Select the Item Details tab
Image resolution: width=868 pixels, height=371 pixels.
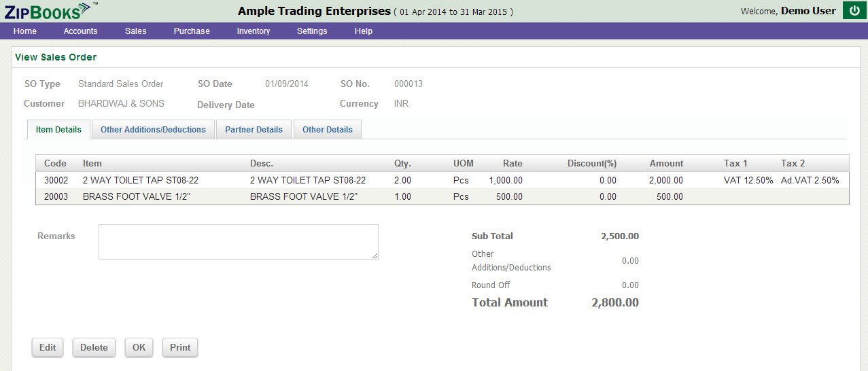click(58, 130)
